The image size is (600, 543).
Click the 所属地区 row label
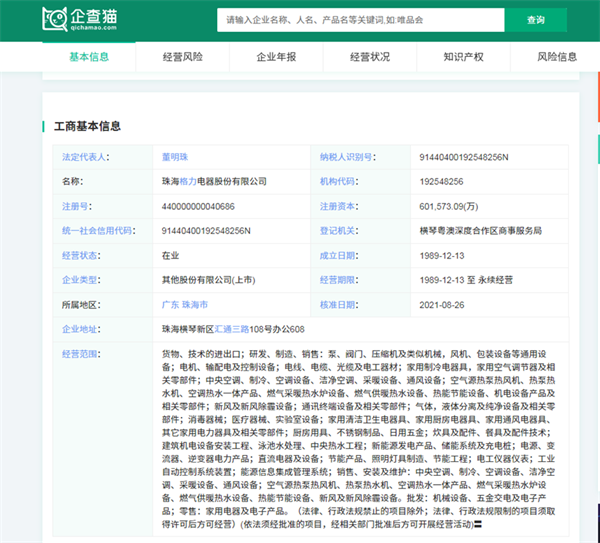pos(81,305)
